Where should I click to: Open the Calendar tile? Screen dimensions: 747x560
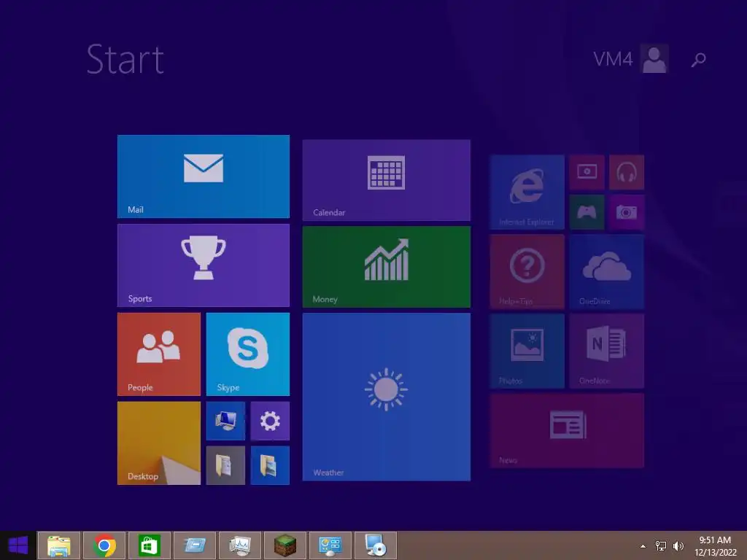click(387, 181)
